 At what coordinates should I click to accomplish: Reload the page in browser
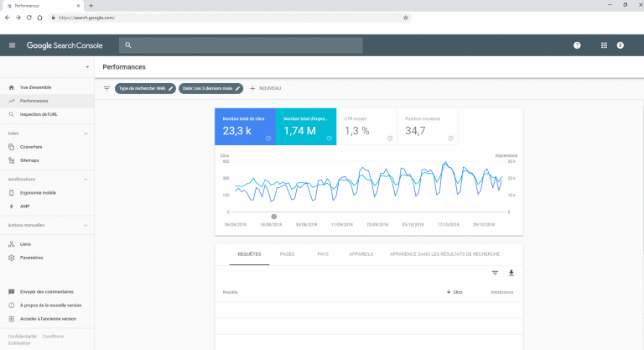pos(29,18)
